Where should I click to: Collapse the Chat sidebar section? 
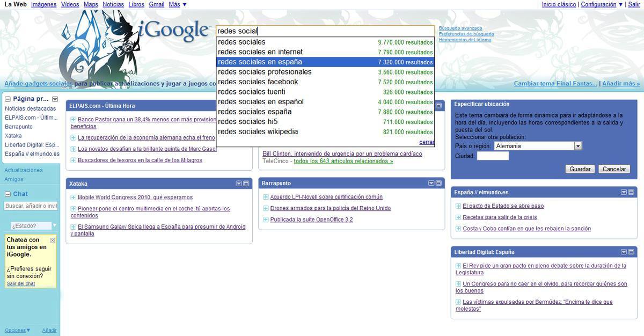click(x=8, y=194)
